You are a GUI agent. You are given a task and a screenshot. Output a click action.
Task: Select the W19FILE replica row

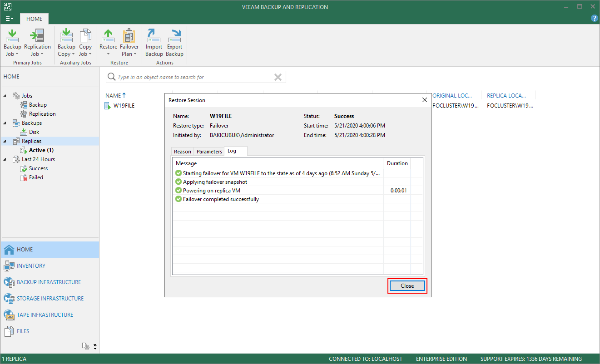(x=124, y=106)
